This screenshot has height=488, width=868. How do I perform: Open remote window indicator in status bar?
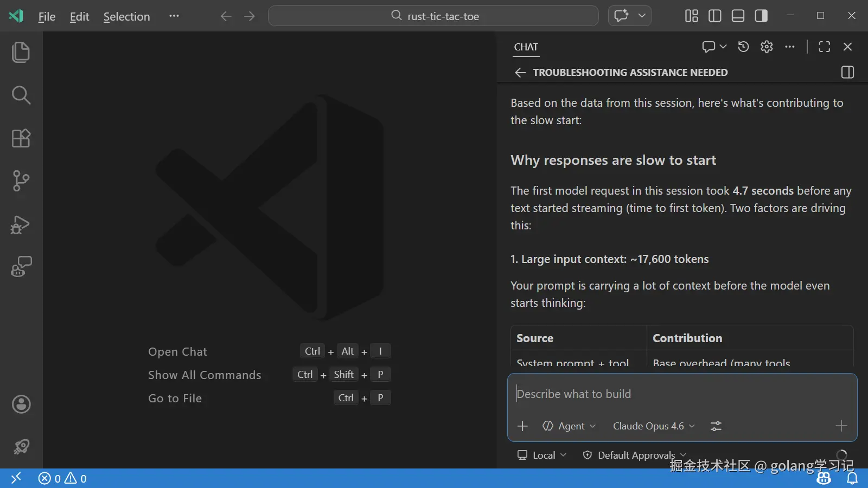coord(16,478)
